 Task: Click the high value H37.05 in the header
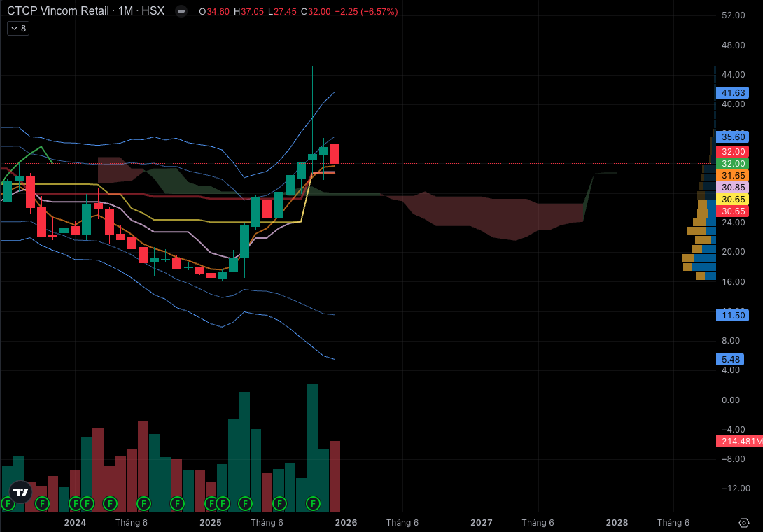[x=248, y=12]
